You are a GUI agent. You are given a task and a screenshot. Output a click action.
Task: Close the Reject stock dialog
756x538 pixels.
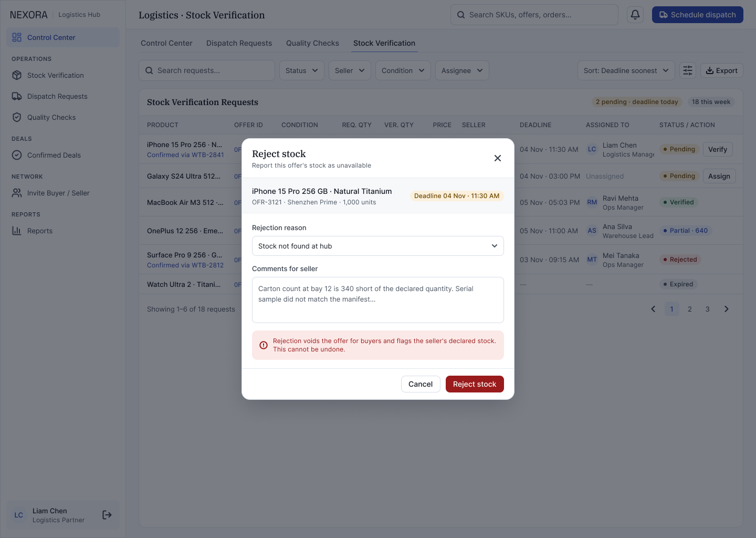(498, 158)
